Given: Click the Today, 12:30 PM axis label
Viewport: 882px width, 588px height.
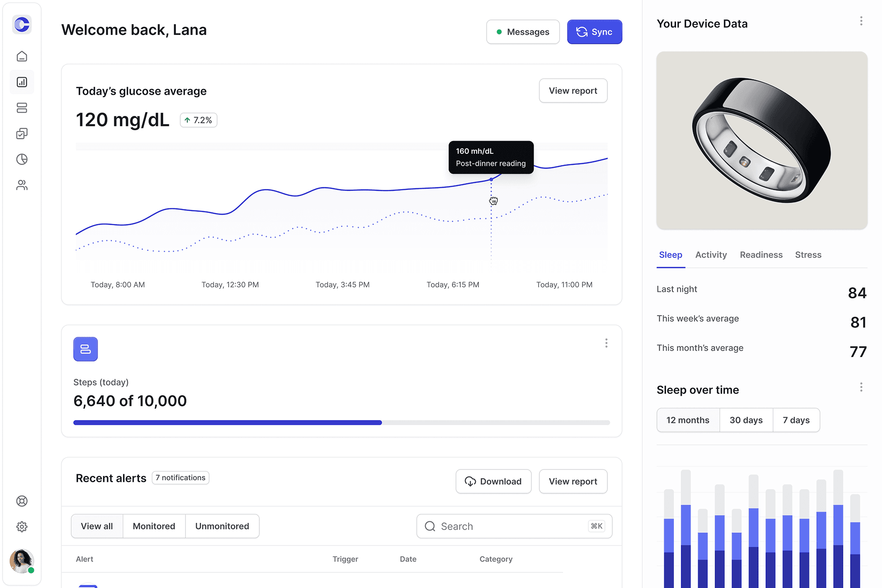Looking at the screenshot, I should (230, 285).
